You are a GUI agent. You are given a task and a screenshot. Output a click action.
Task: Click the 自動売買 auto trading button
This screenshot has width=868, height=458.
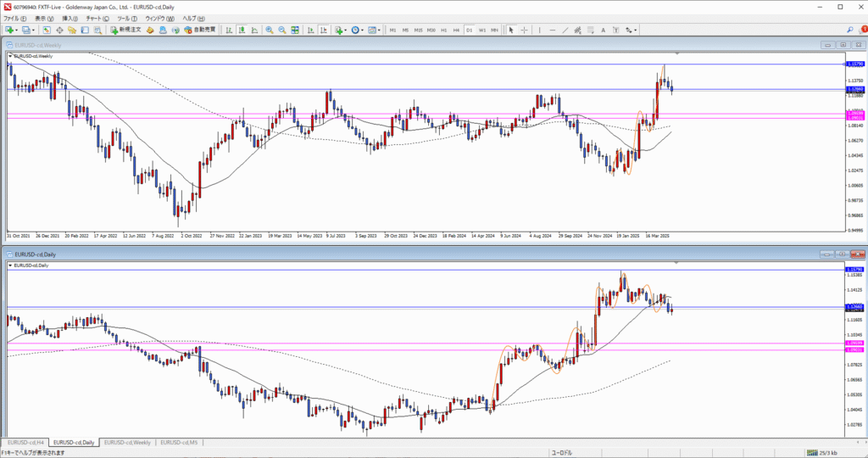coord(200,30)
